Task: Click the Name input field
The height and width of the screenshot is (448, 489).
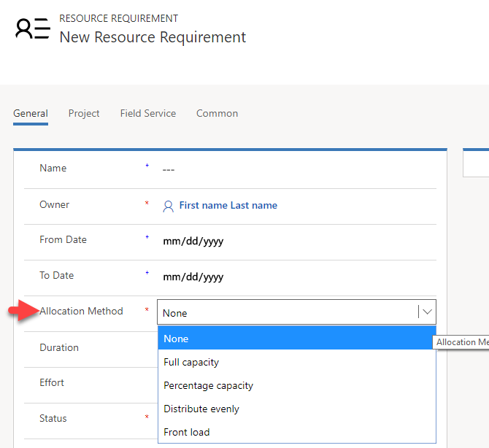Action: 292,169
